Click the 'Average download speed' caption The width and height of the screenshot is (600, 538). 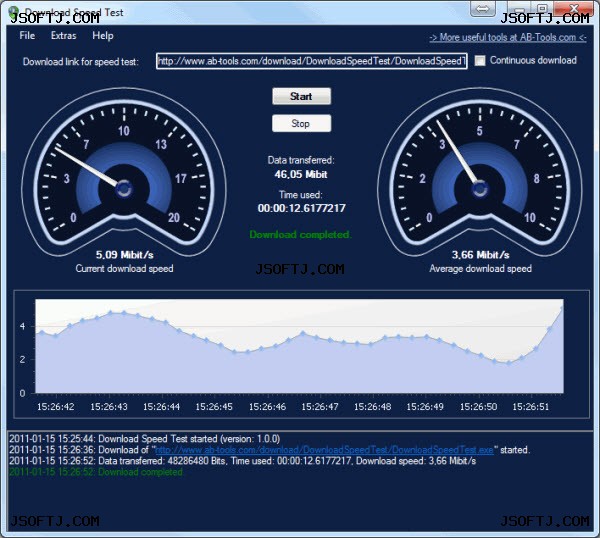[x=480, y=269]
